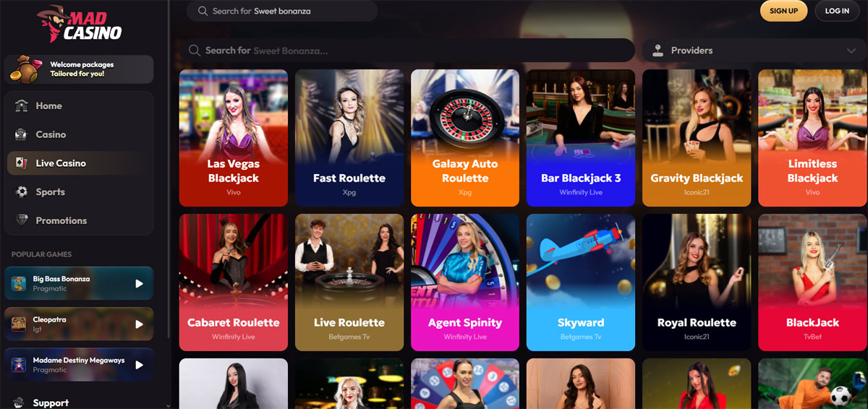The width and height of the screenshot is (868, 409).
Task: Click the LOG IN button
Action: 837,11
